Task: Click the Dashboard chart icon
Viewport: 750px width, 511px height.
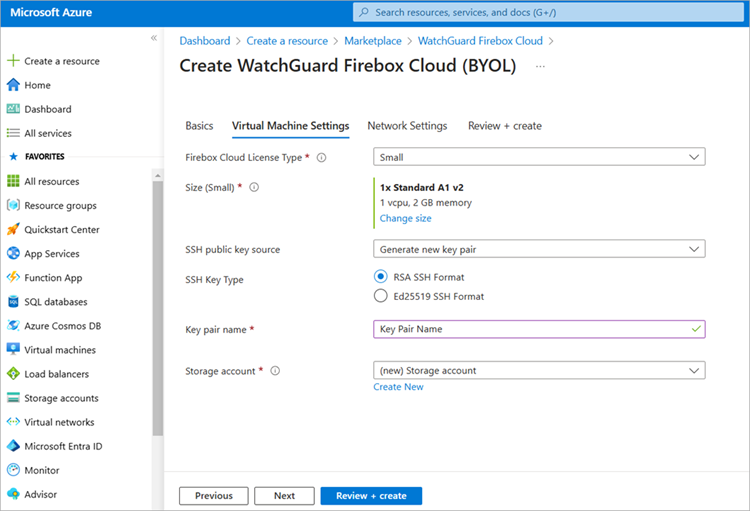Action: (13, 109)
